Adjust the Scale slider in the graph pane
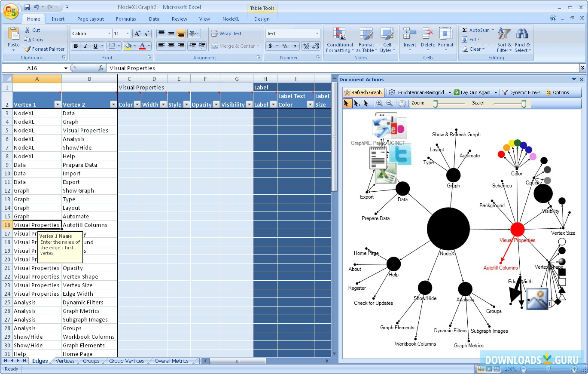The image size is (588, 374). click(x=523, y=103)
